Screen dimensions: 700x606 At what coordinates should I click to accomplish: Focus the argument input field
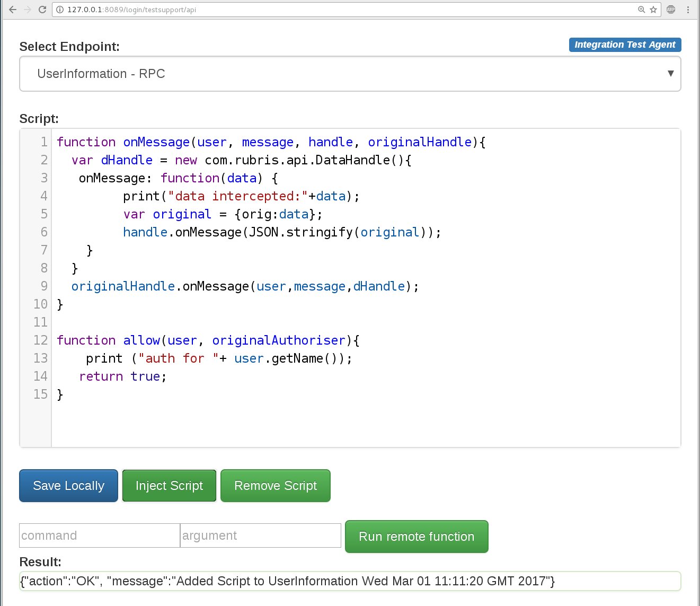tap(261, 535)
